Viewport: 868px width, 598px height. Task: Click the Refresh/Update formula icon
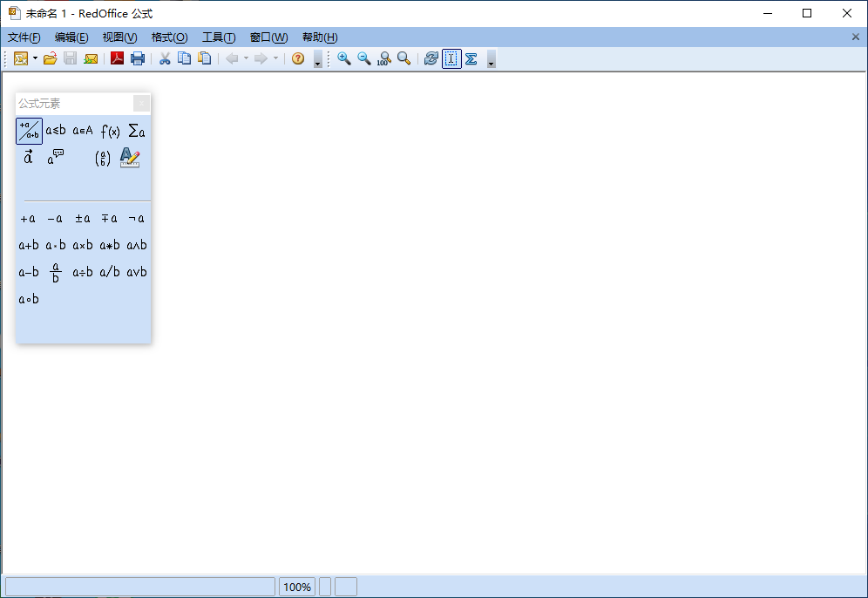[x=431, y=58]
